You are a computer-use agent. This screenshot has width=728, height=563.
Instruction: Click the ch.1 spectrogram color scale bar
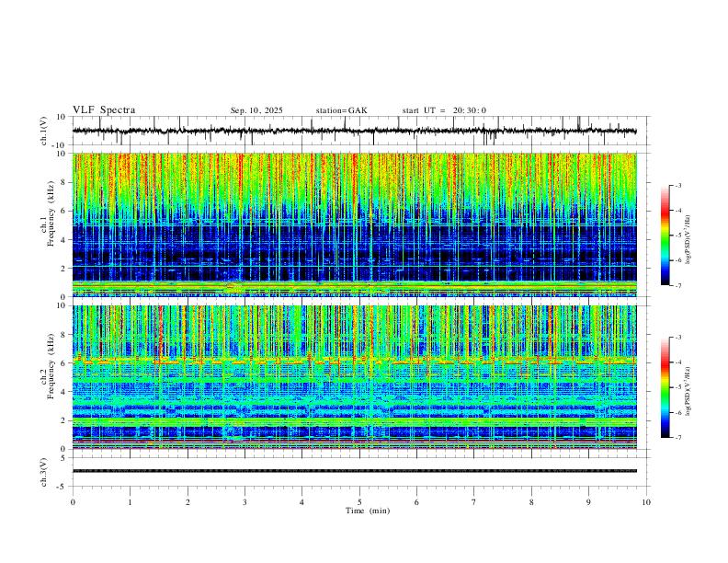point(665,236)
